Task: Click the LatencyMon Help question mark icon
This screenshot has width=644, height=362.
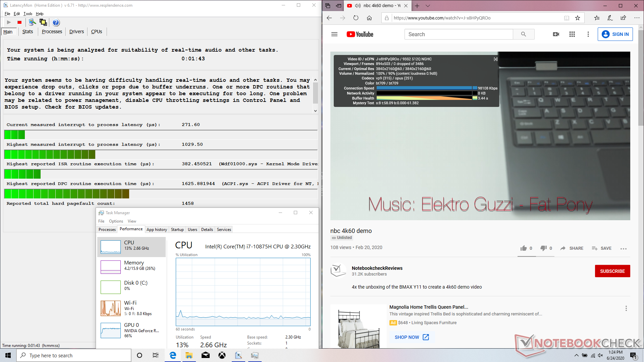Action: (x=56, y=22)
